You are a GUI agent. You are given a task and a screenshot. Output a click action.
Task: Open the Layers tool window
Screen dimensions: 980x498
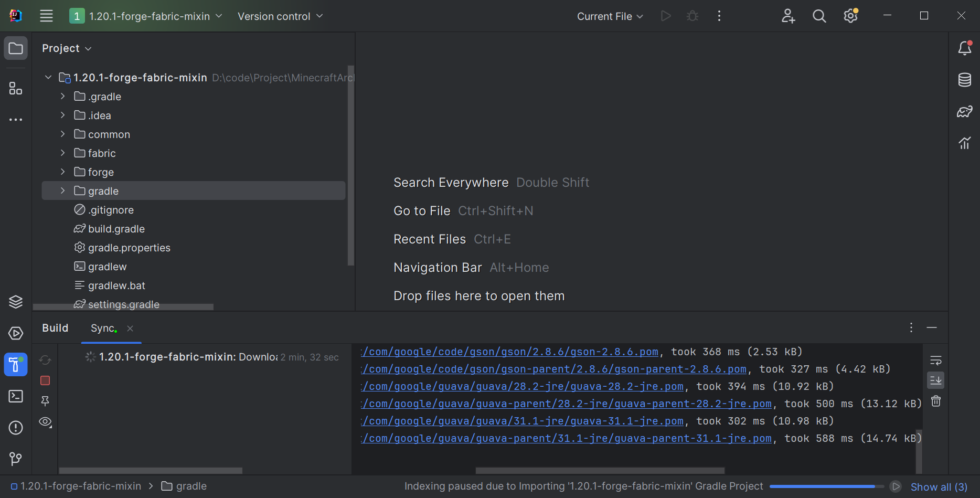(16, 302)
